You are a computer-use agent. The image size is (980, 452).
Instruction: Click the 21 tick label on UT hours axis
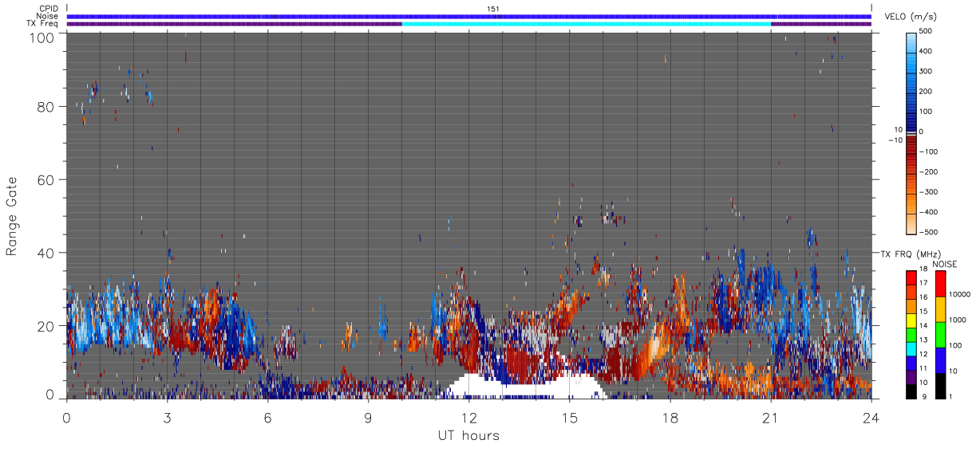point(770,417)
